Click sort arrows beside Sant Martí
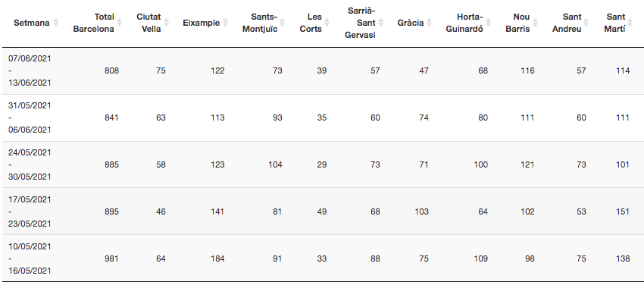644x282 pixels. coord(631,23)
